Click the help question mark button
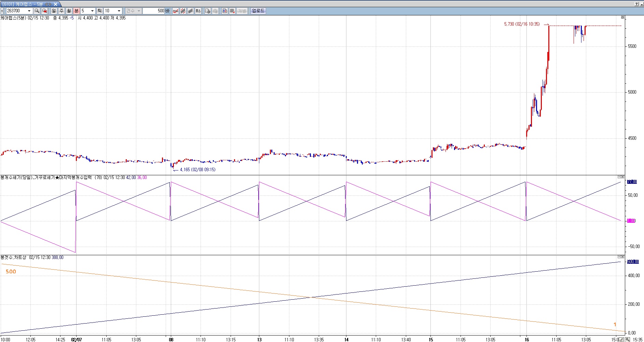 click(x=636, y=4)
